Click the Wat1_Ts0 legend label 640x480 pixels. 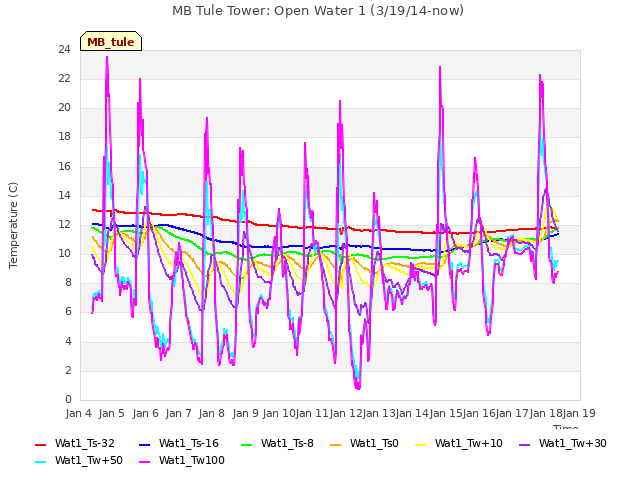pyautogui.click(x=374, y=443)
